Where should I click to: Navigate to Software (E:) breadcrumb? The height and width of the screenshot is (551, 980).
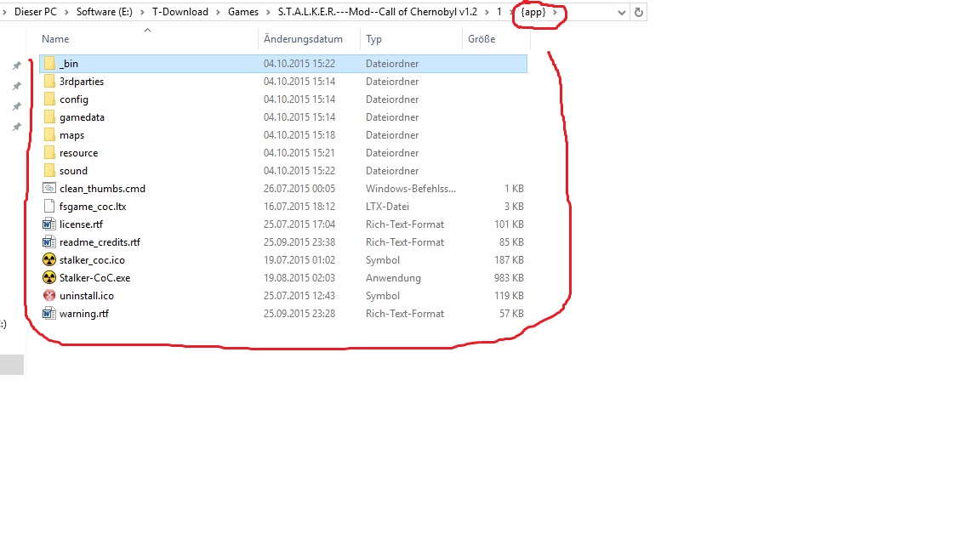point(105,12)
